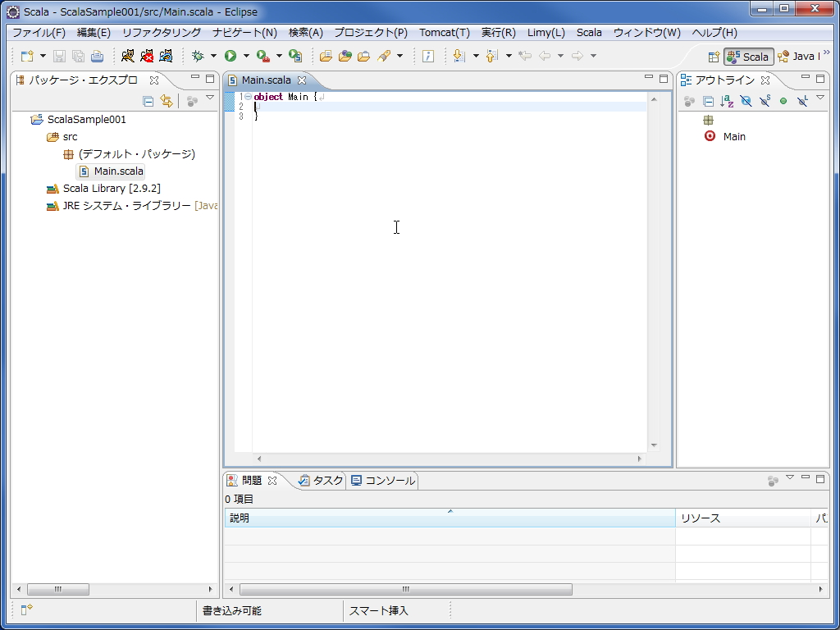Toggle Hide Static Members in Outline
Screen dimensions: 840x630
pos(765,101)
